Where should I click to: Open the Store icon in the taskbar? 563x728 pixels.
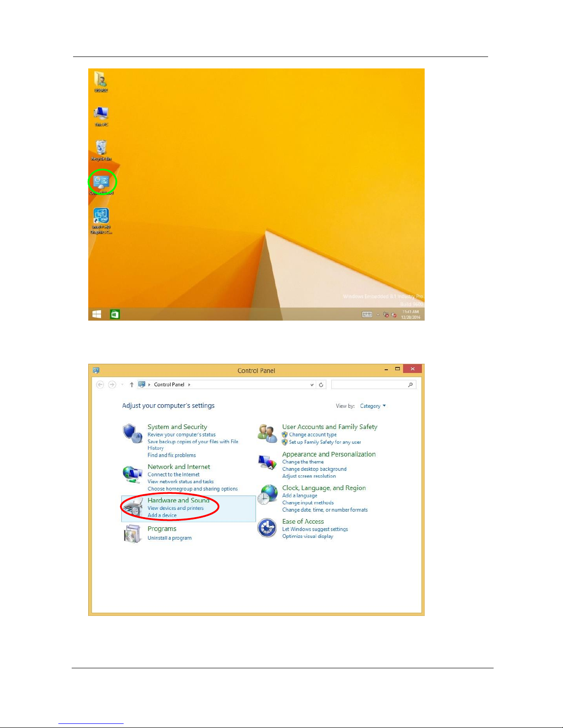point(115,314)
